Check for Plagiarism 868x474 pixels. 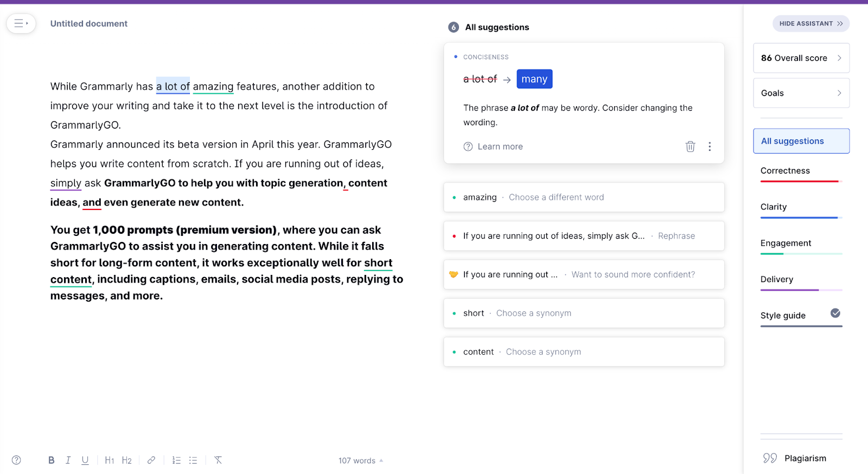click(805, 458)
